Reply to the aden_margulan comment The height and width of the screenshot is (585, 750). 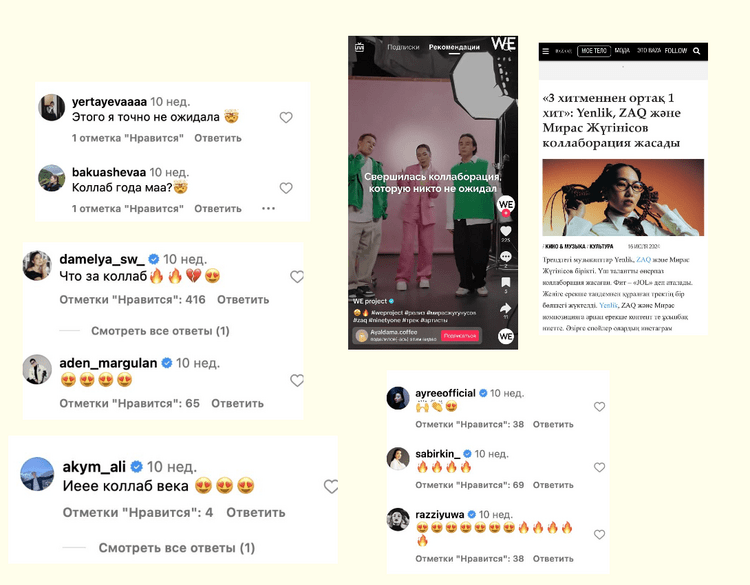237,403
